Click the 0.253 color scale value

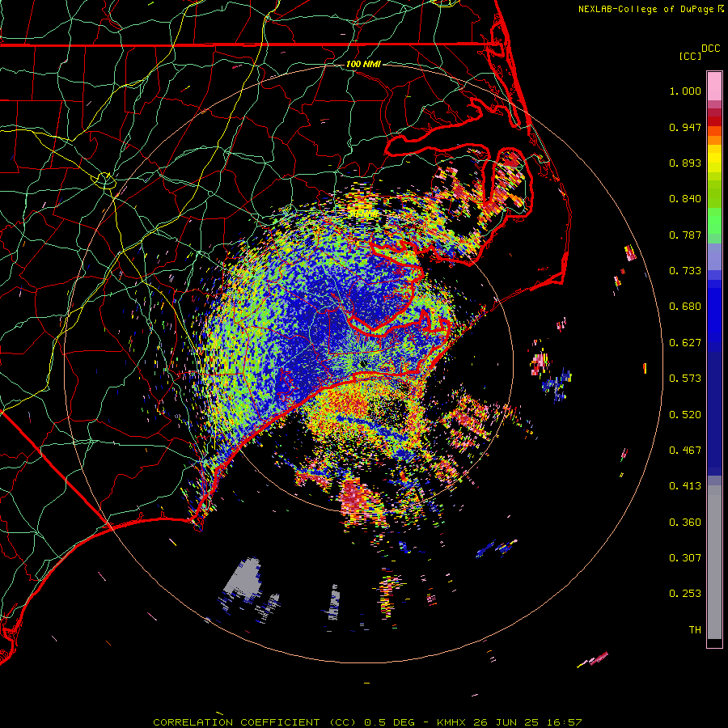pyautogui.click(x=685, y=594)
